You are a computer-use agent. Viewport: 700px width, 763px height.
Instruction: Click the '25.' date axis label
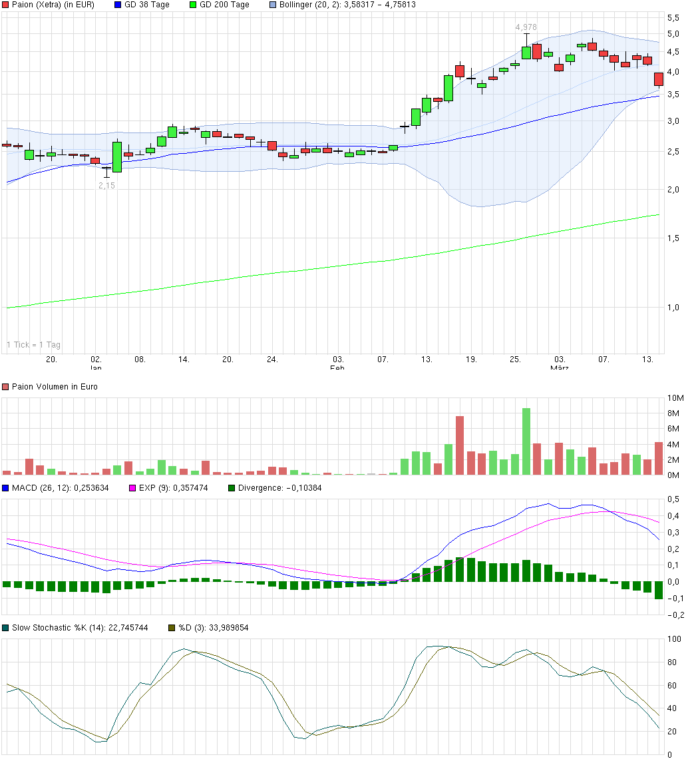514,360
